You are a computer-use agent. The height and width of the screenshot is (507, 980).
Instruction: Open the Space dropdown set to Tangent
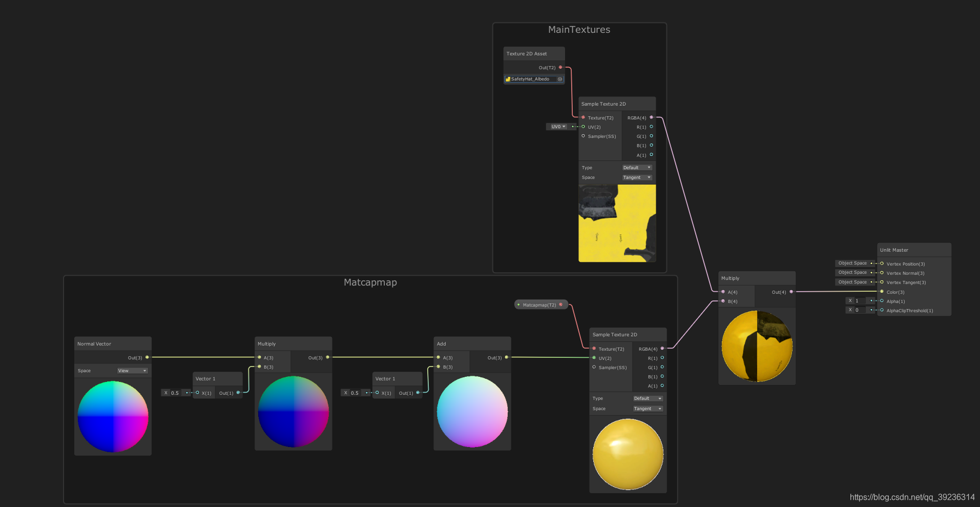637,177
